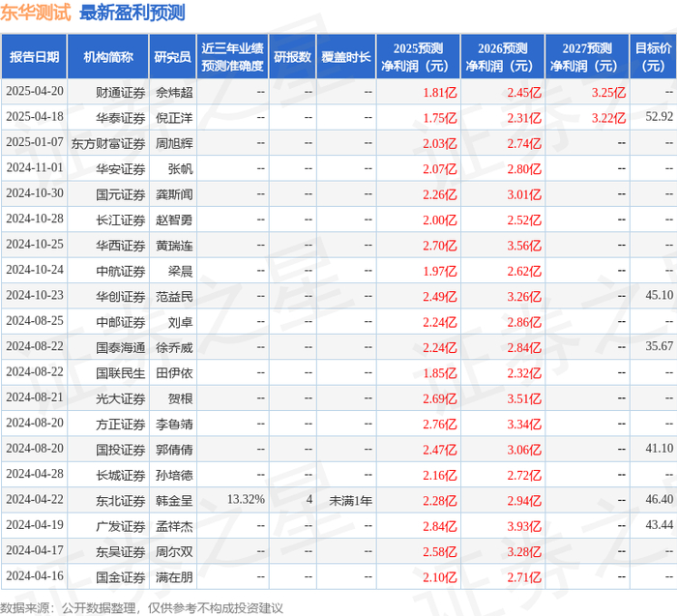
Task: Click the 3.22亿 2027 forecast value
Action: tap(608, 118)
